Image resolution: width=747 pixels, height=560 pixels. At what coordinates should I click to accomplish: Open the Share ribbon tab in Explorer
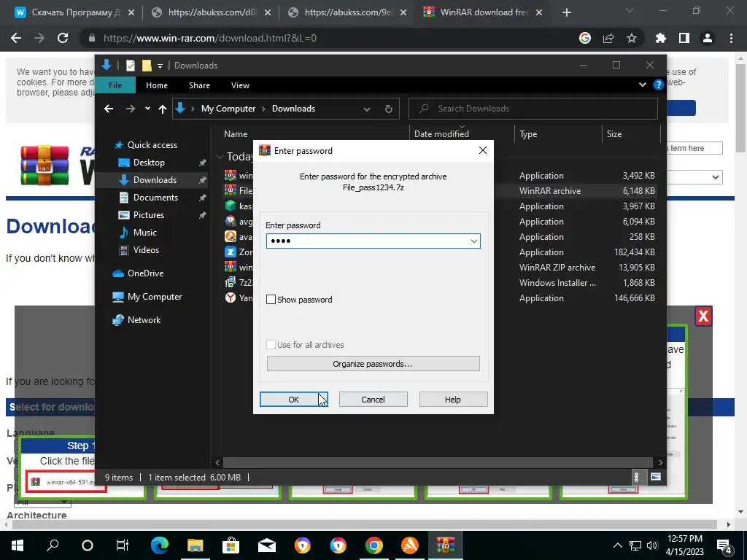(x=199, y=85)
